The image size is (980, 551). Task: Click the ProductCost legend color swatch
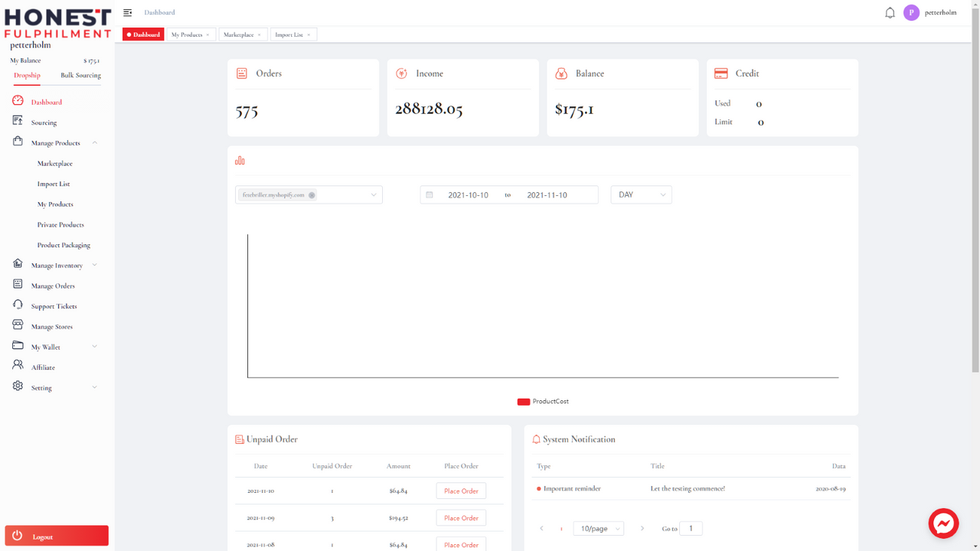tap(523, 401)
